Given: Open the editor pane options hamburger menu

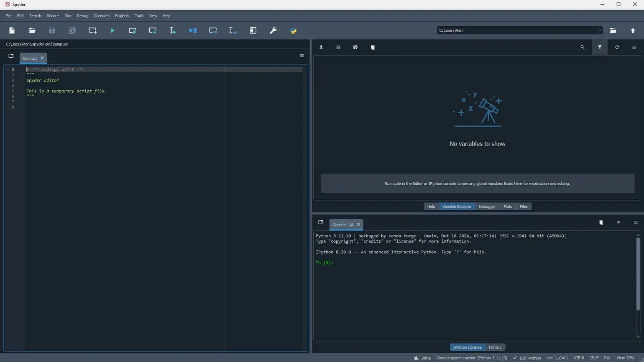Looking at the screenshot, I should 302,56.
